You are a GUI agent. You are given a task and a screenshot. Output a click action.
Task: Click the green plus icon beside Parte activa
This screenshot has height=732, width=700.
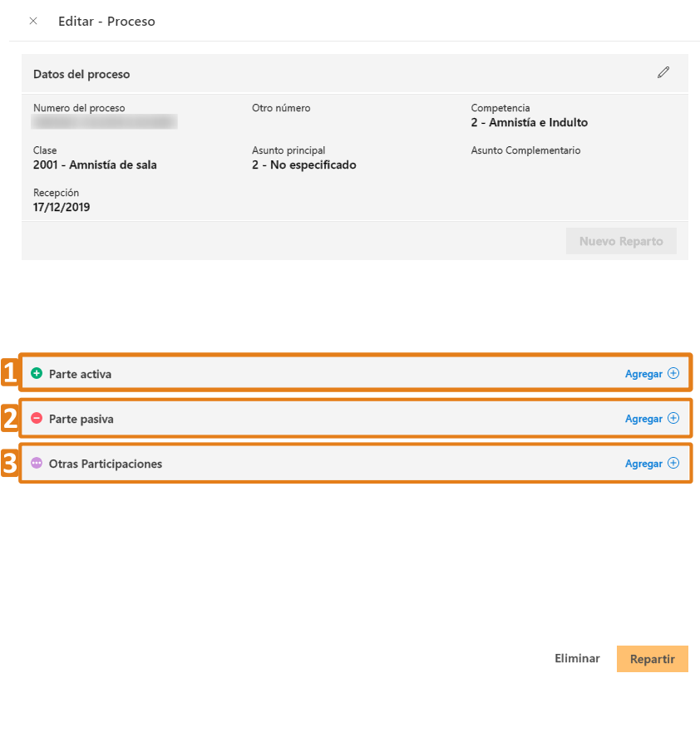[x=37, y=374]
